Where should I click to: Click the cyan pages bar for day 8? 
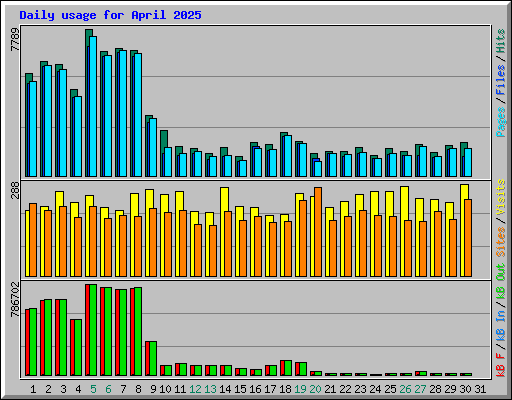(138, 115)
